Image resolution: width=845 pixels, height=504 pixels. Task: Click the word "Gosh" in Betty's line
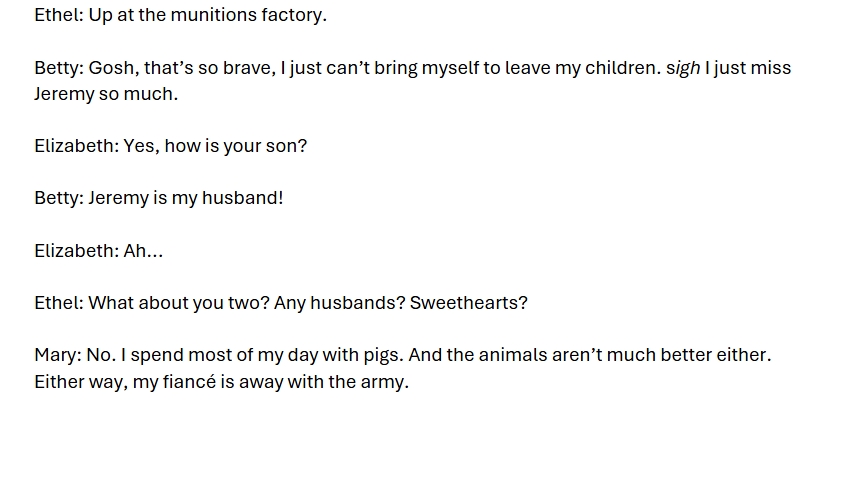111,68
